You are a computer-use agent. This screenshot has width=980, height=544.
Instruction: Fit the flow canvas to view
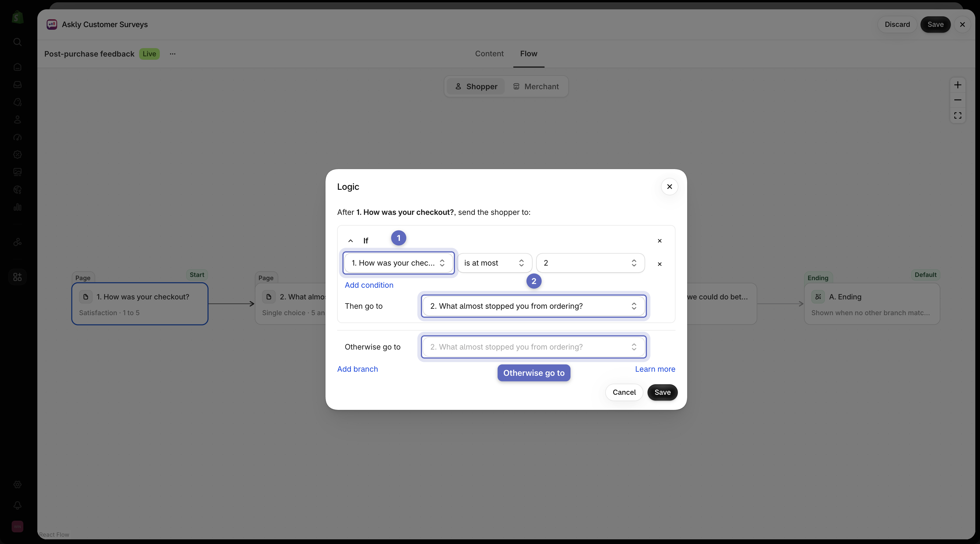(x=958, y=115)
